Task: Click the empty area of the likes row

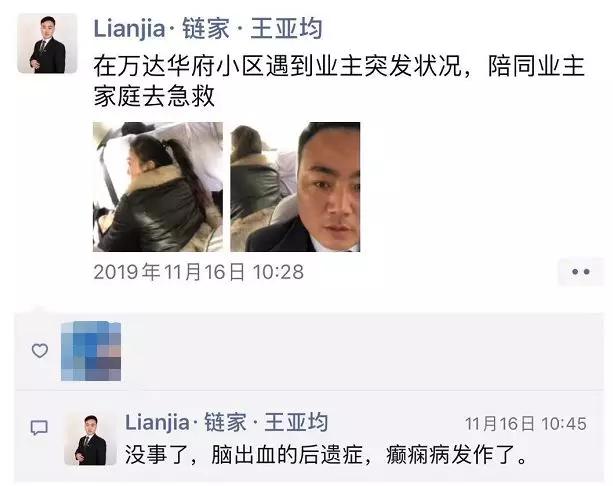Action: click(x=360, y=351)
